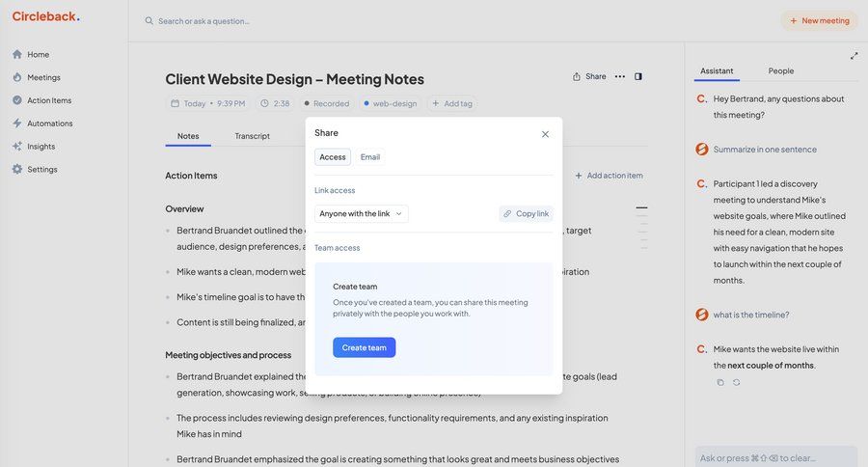Regenerate the assistant's last response

tap(737, 383)
